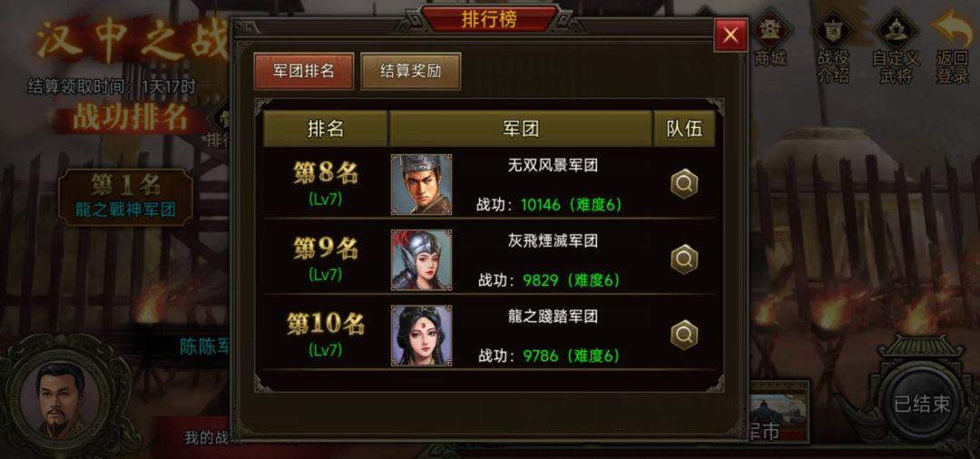Select the 10th-rank lady portrait
The width and height of the screenshot is (980, 459).
(421, 336)
